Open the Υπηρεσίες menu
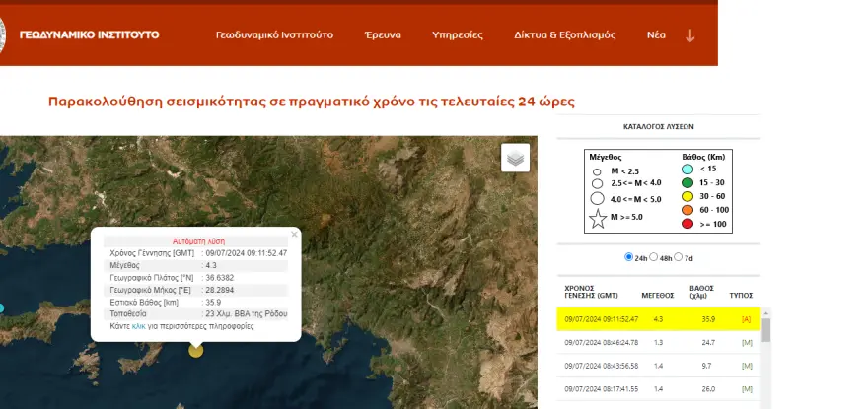Screen dimensions: 868x409 [458, 35]
